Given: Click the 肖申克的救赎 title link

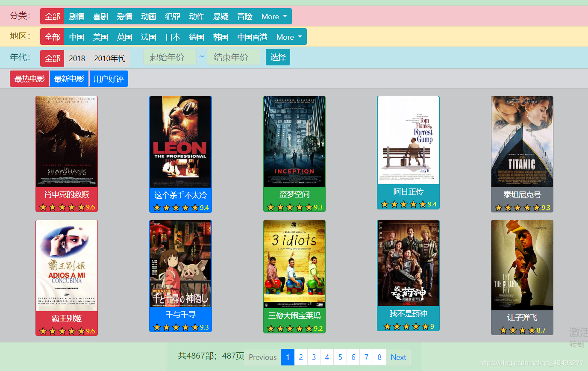Looking at the screenshot, I should click(x=67, y=194).
